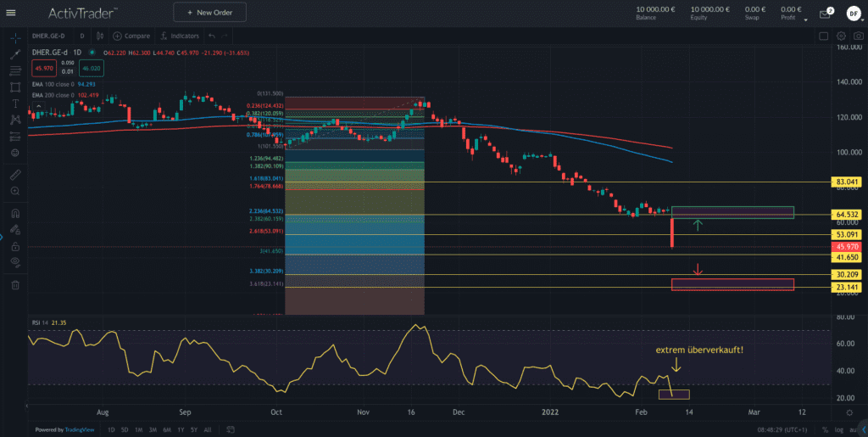
Task: Activate the zoom in tool
Action: click(x=15, y=192)
